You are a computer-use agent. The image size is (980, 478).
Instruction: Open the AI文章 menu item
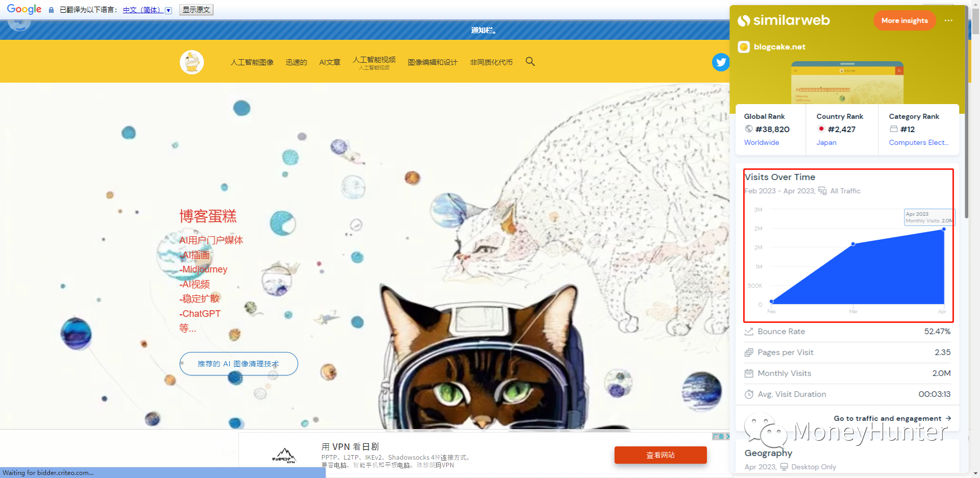pyautogui.click(x=330, y=62)
